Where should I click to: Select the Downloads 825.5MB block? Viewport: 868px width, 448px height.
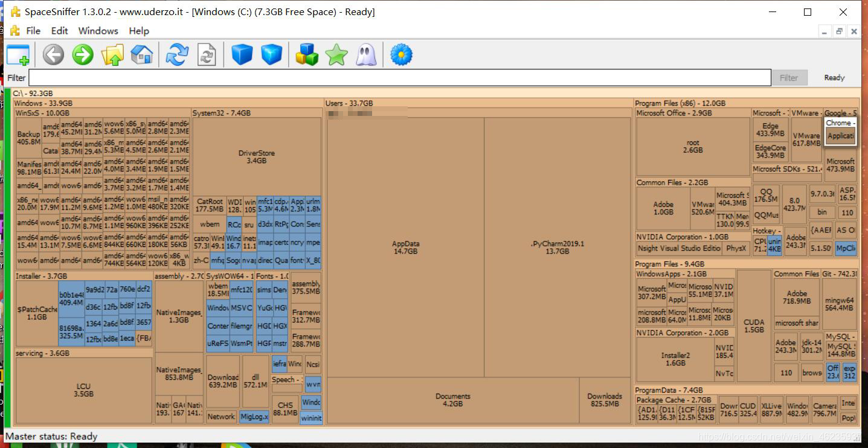605,400
